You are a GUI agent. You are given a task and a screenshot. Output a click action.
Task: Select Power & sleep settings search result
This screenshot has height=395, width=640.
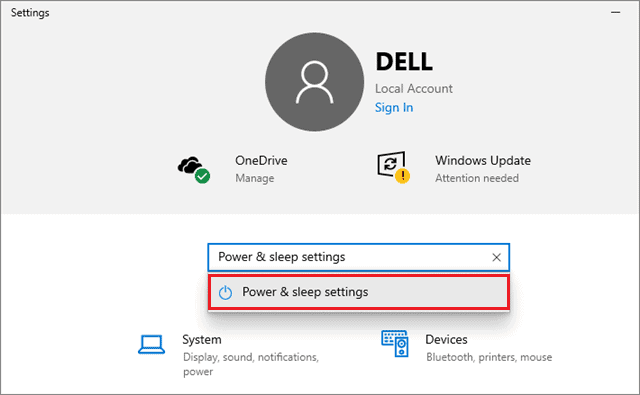click(x=359, y=292)
